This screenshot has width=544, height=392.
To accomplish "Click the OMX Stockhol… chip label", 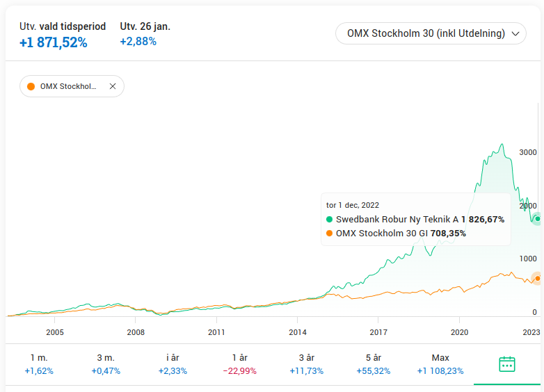I will click(x=68, y=87).
